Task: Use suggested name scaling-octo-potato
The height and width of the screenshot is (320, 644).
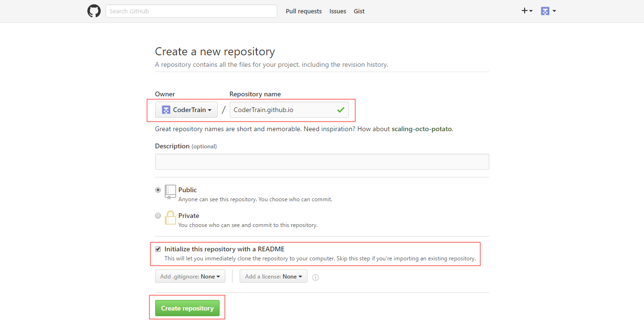Action: click(422, 129)
